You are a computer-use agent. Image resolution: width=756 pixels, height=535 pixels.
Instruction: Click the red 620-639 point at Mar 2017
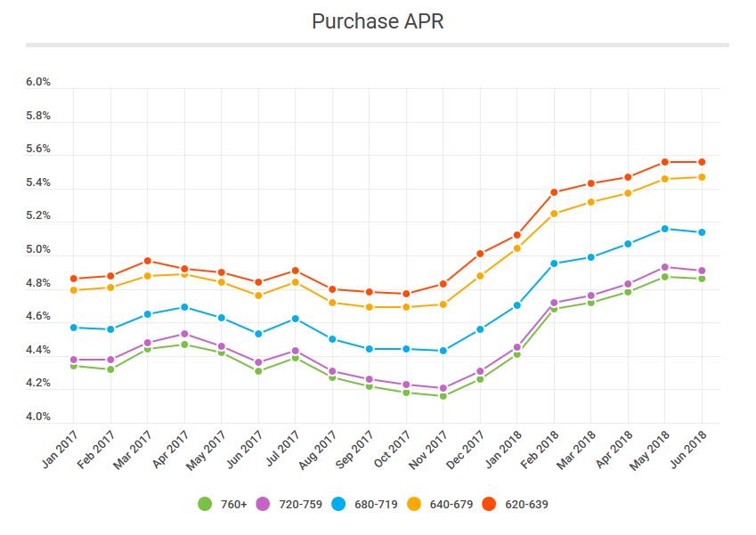tap(148, 261)
